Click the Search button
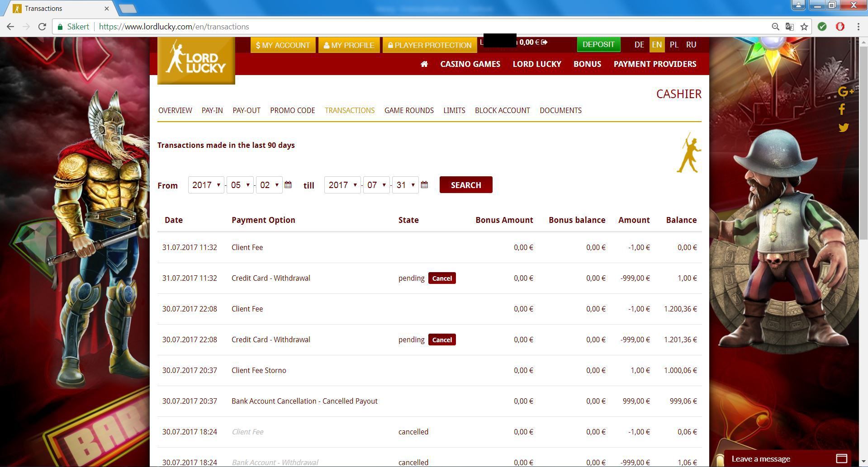Screen dimensions: 868x467 tap(466, 185)
